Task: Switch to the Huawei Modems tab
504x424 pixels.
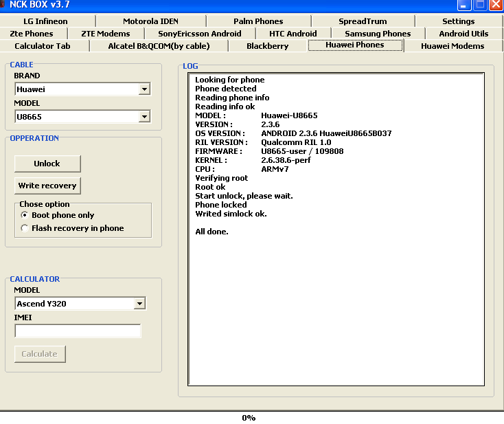Action: click(x=453, y=46)
